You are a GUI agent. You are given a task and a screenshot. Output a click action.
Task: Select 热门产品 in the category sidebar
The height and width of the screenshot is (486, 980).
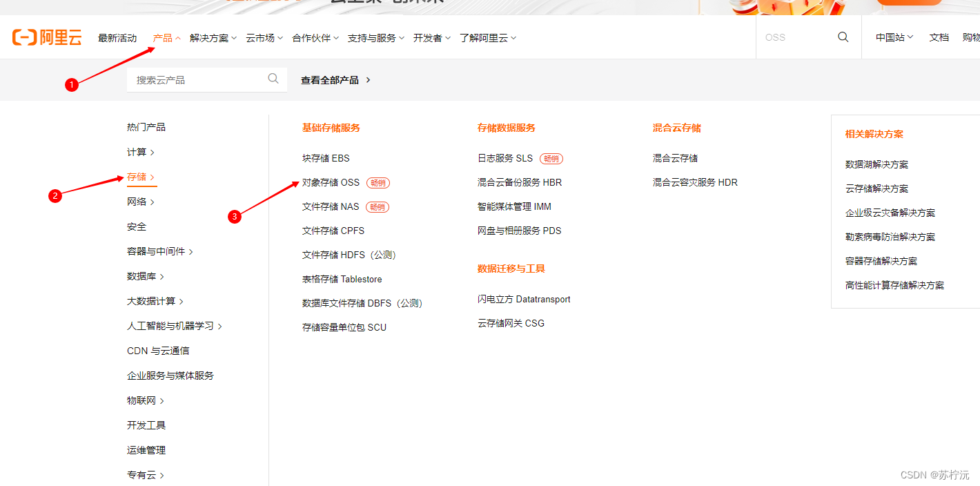[x=146, y=127]
